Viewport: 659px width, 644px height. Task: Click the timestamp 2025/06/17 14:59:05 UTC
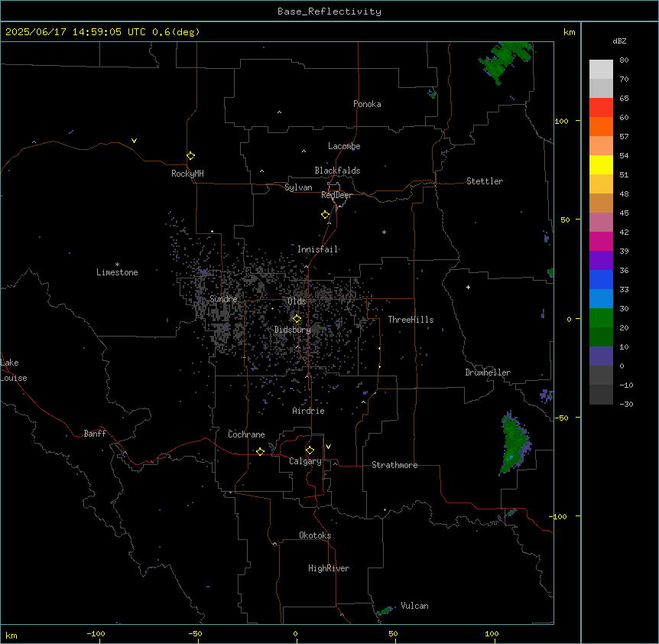[x=76, y=32]
